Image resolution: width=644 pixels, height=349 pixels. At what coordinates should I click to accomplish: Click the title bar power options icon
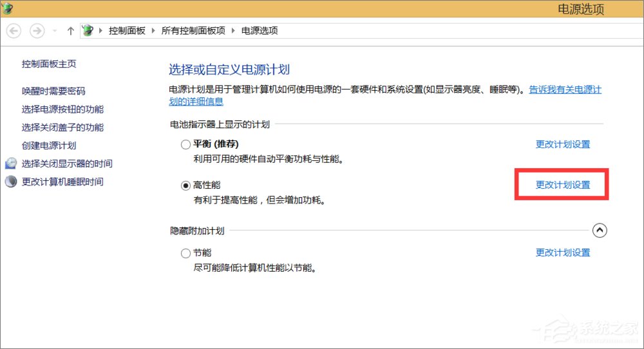7,8
